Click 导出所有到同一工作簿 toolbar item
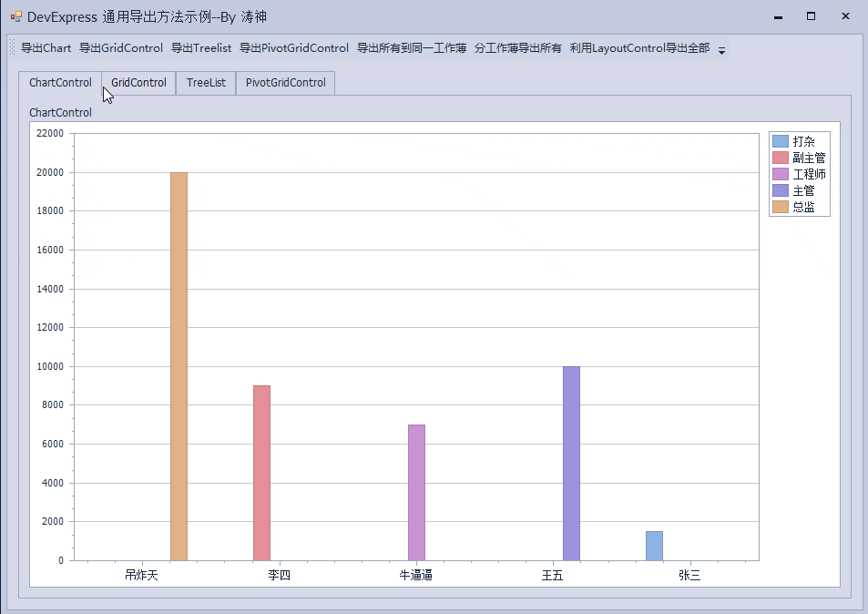This screenshot has height=614, width=868. coord(412,48)
